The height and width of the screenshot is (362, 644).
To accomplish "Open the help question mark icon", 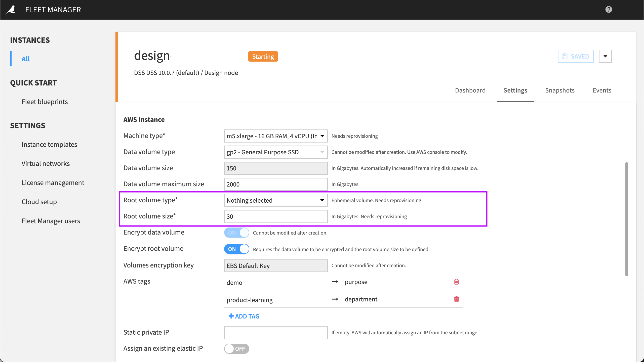I will pos(609,10).
